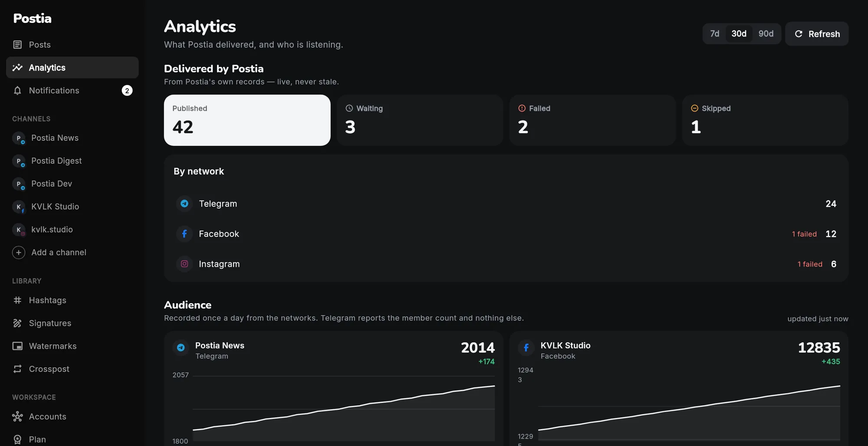
Task: Open the notifications badge showing 2
Action: coord(127,90)
